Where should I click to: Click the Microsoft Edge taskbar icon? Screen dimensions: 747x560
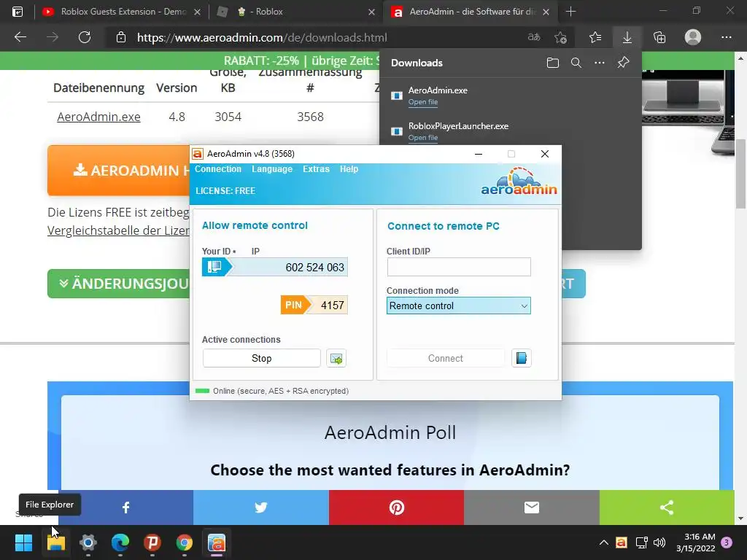[x=120, y=542]
